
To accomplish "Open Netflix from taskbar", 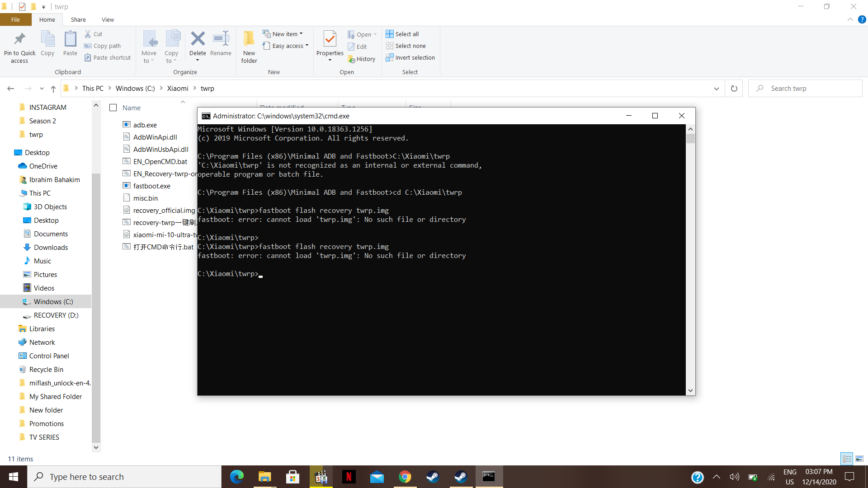I will [x=349, y=477].
